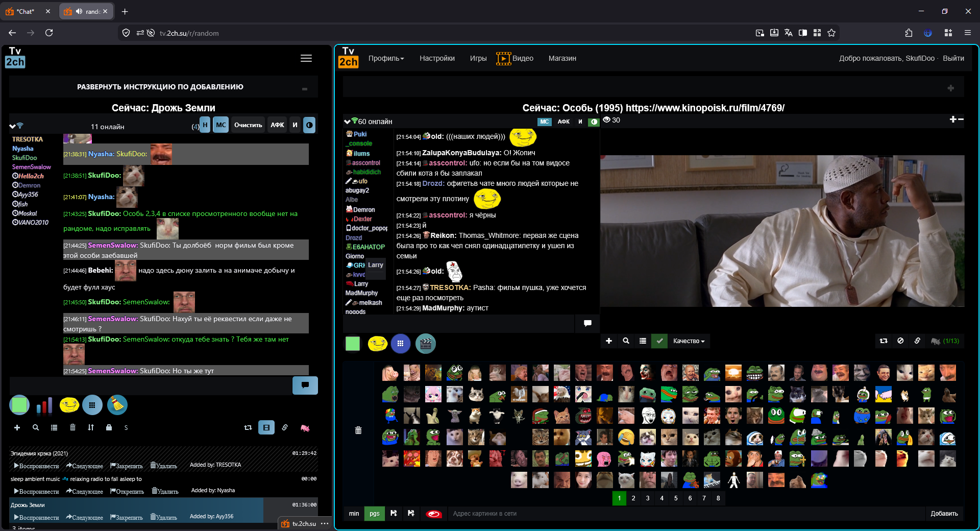Unpin sleep ambient music with Открепить
The image size is (980, 531).
tap(127, 491)
